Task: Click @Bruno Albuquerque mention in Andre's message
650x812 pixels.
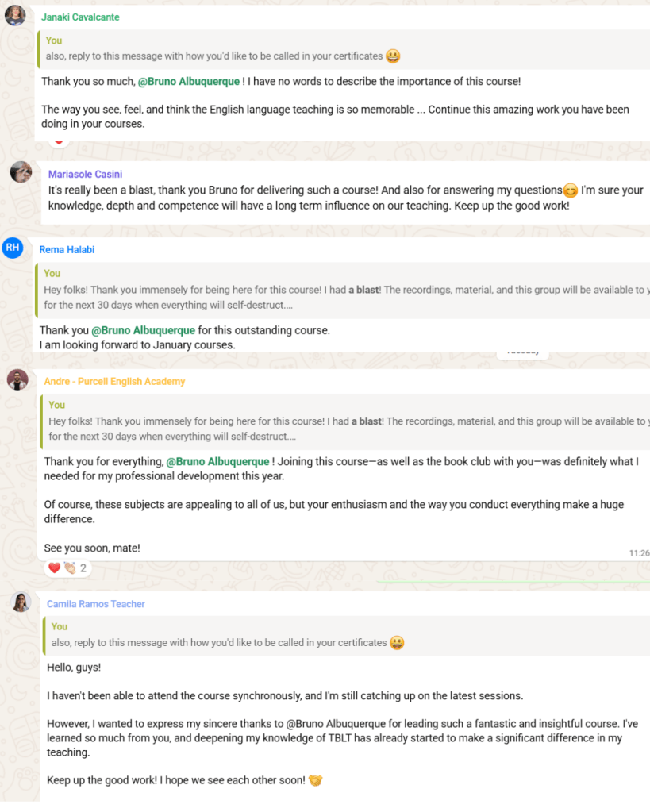Action: click(x=217, y=461)
